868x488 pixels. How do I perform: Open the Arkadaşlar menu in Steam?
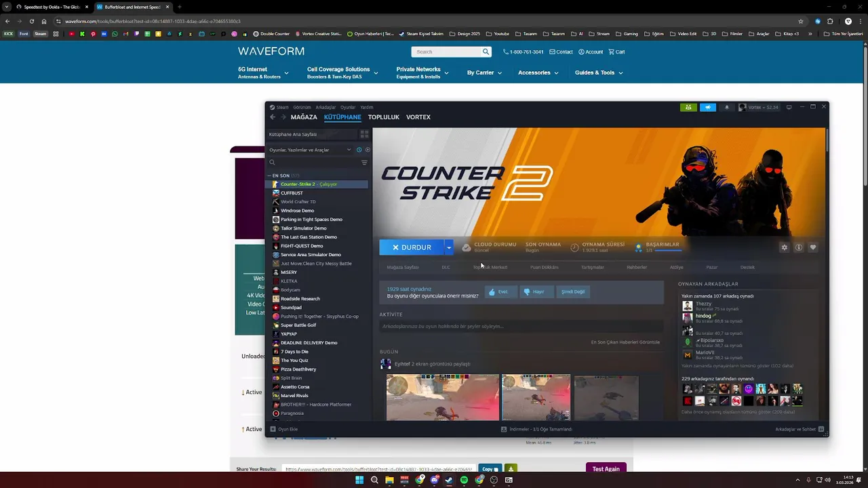tap(325, 107)
